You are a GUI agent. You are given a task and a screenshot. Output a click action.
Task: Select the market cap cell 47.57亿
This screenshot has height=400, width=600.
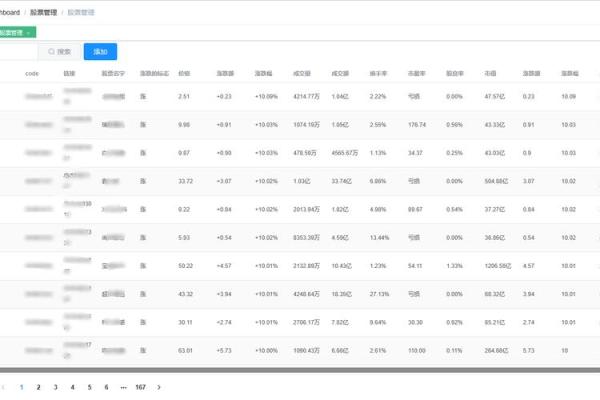[495, 96]
